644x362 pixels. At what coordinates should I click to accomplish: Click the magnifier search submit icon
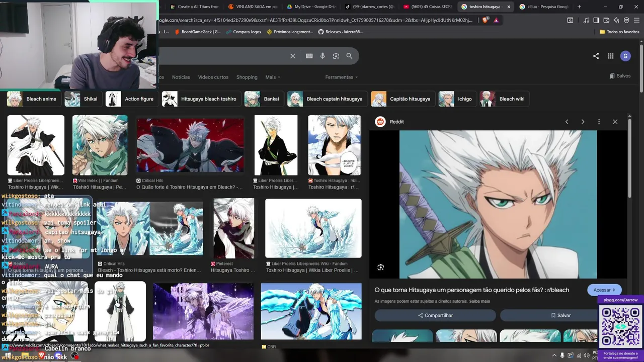pyautogui.click(x=349, y=56)
